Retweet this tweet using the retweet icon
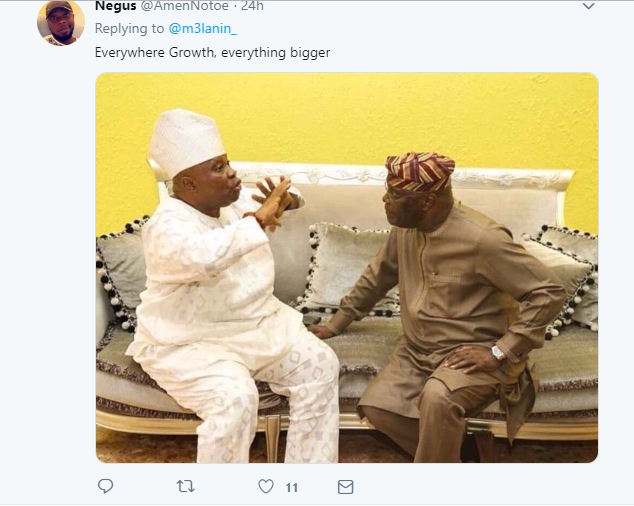Viewport: 634px width, 506px height. click(186, 487)
